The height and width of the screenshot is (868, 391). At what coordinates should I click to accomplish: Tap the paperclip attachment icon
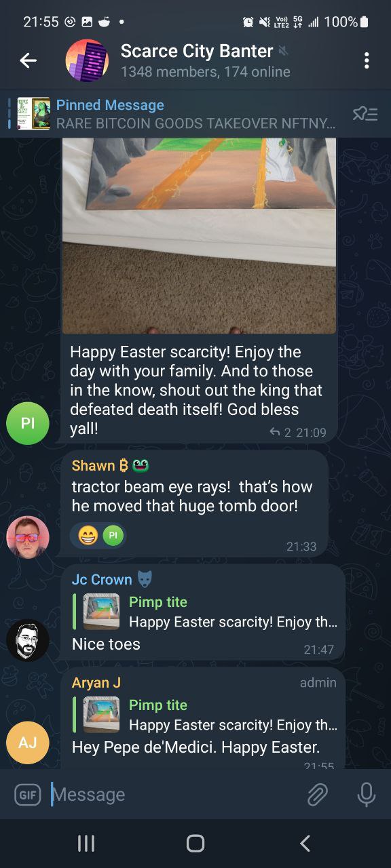(x=317, y=794)
